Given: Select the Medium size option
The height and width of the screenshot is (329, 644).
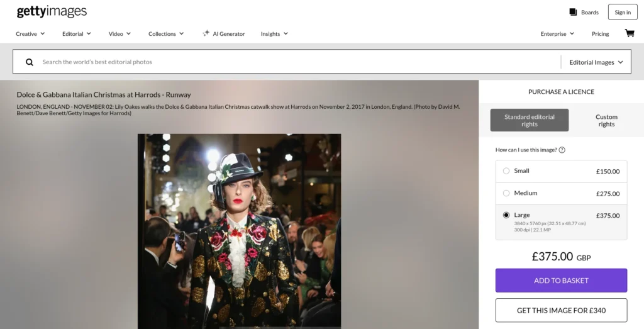Looking at the screenshot, I should tap(561, 194).
